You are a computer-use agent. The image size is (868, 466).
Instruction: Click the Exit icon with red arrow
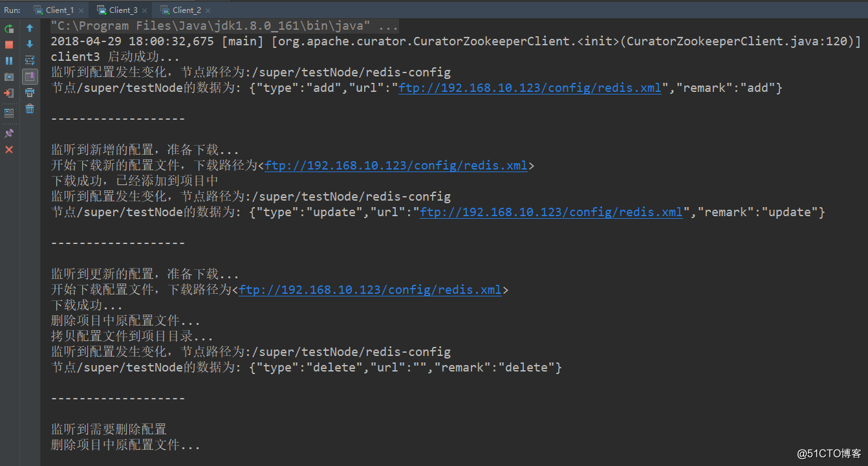point(9,93)
